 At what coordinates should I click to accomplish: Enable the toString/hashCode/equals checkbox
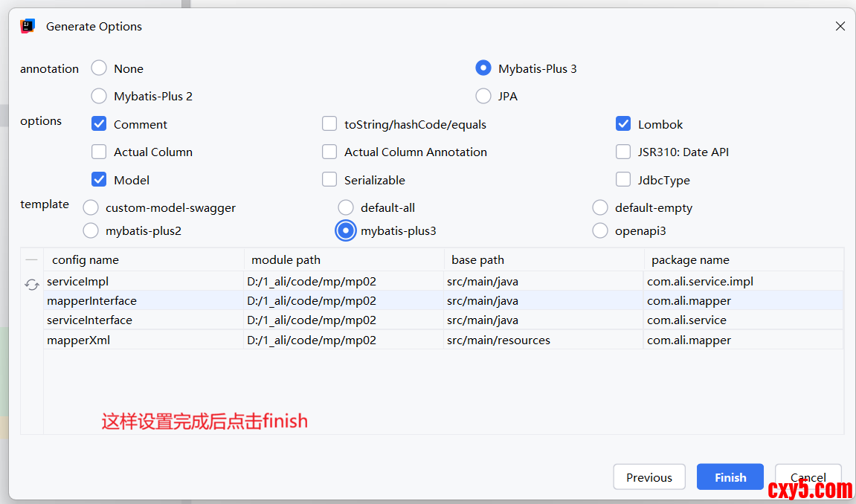329,124
